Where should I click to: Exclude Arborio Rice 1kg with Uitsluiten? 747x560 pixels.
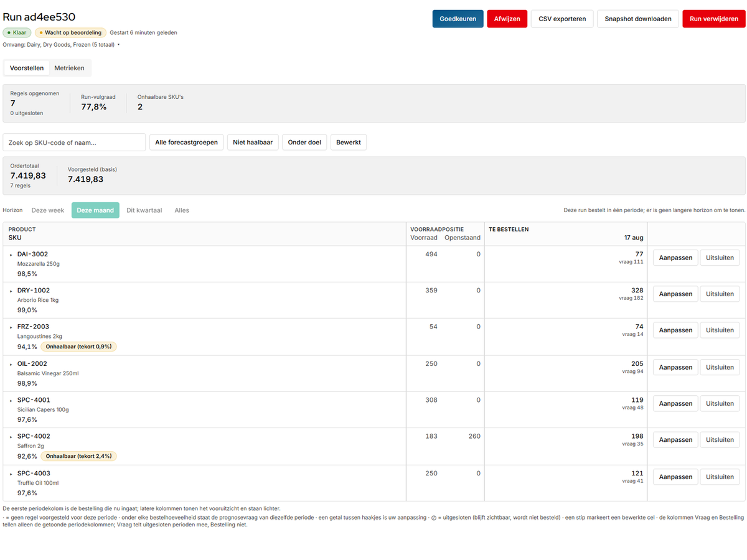click(720, 294)
